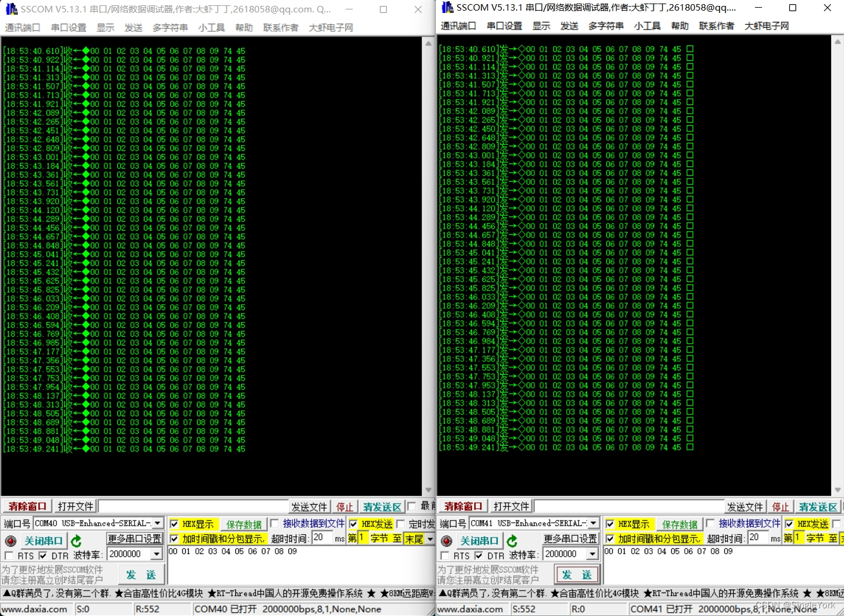Click 停止 button in COM40 window
Image resolution: width=844 pixels, height=616 pixels.
345,507
